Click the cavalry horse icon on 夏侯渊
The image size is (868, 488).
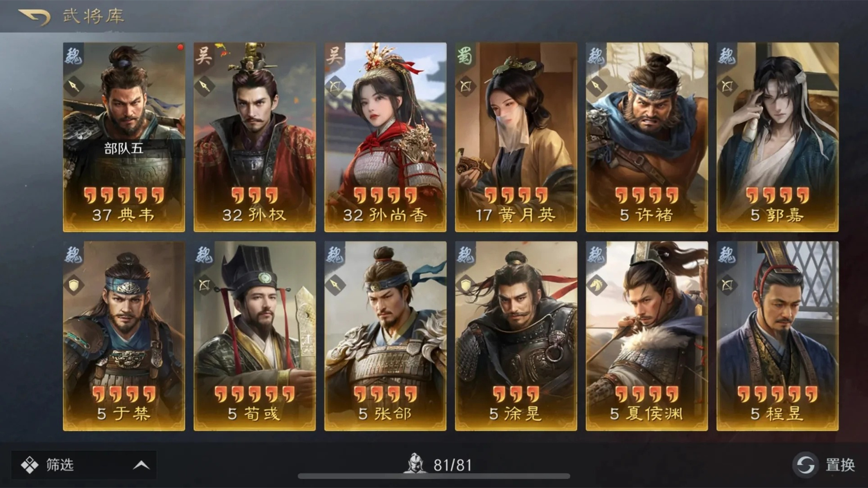(596, 285)
